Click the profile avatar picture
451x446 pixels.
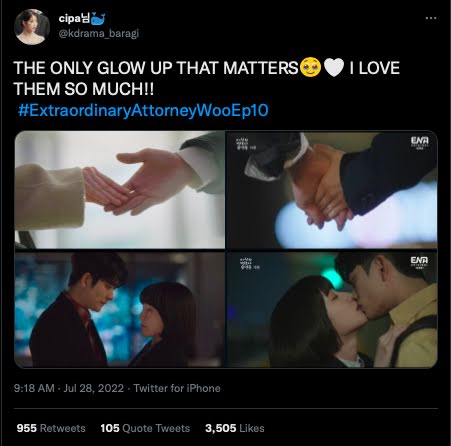32,27
